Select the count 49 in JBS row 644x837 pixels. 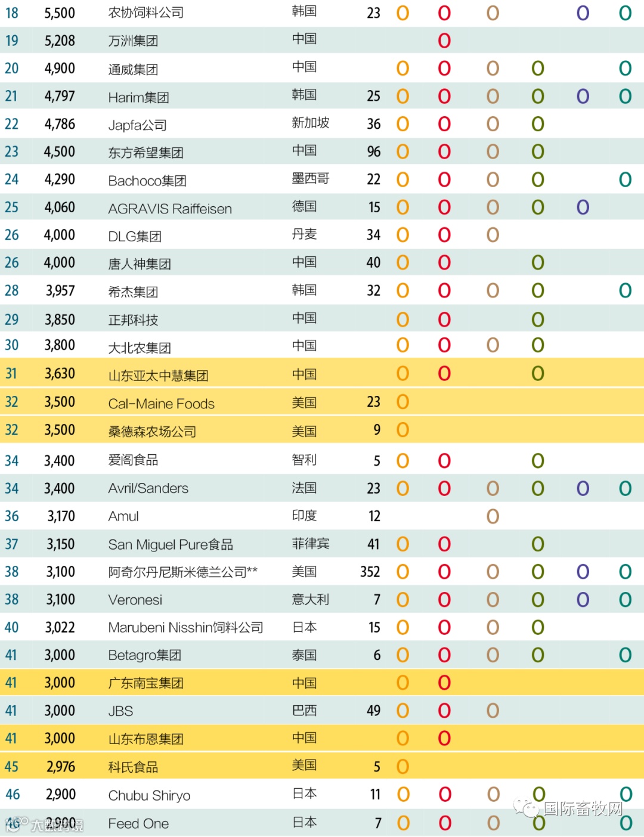pyautogui.click(x=373, y=711)
